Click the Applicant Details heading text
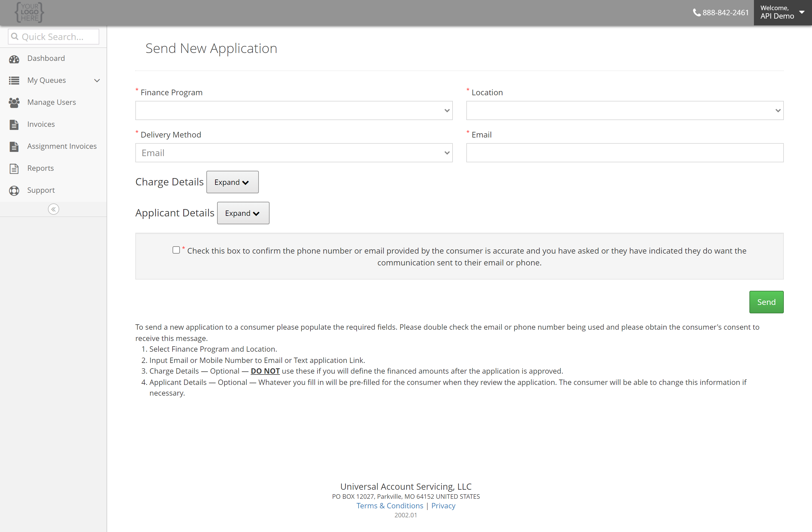 (175, 213)
